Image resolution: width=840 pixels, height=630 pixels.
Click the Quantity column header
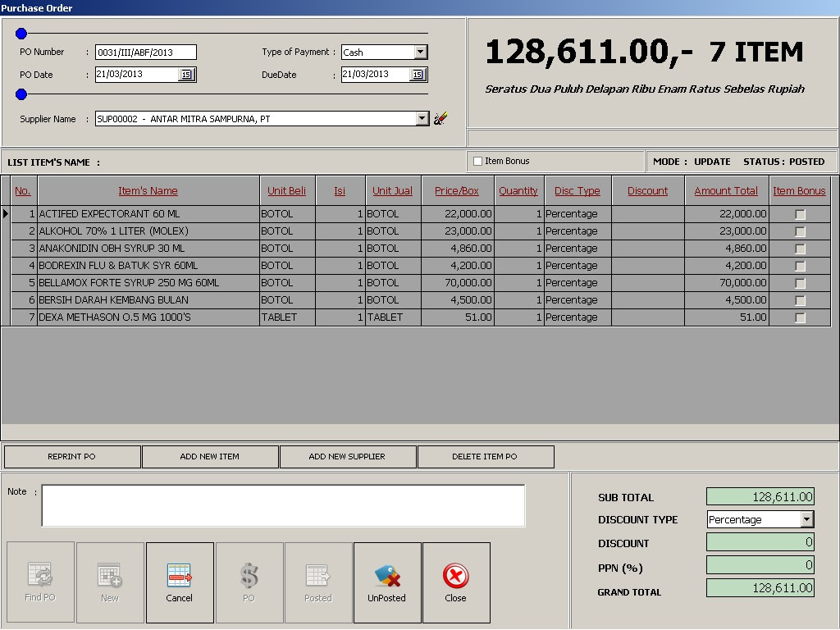pos(518,190)
